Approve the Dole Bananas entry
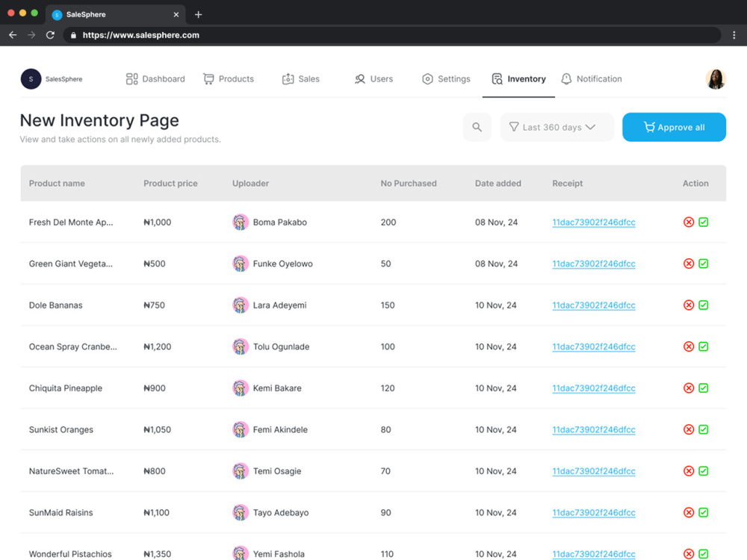747x560 pixels. pyautogui.click(x=703, y=305)
